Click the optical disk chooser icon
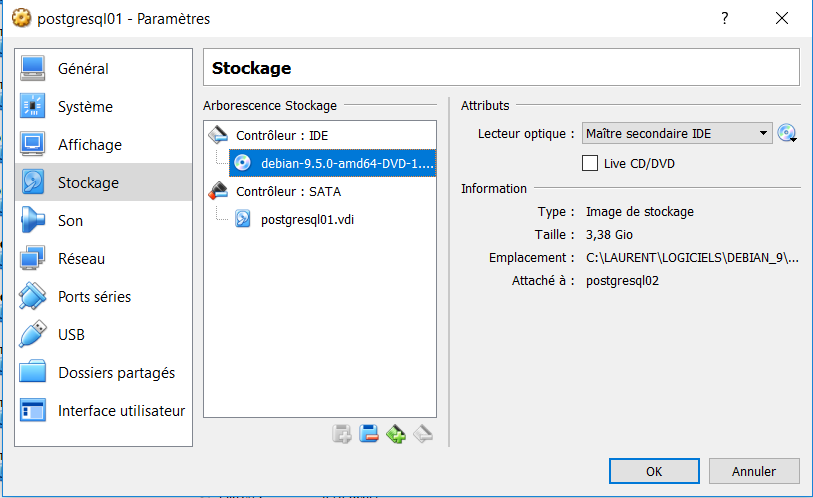This screenshot has width=813, height=498. coord(787,133)
